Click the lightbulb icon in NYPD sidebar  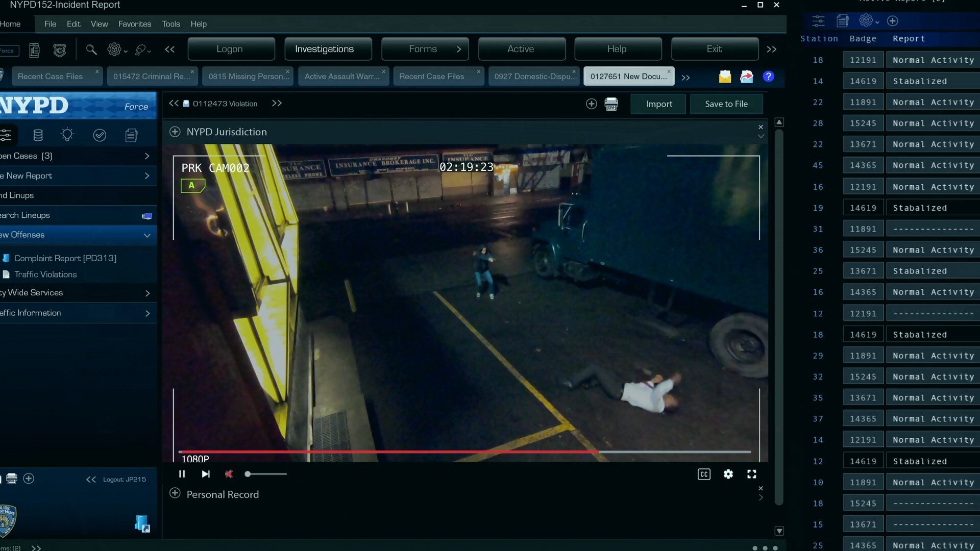67,135
